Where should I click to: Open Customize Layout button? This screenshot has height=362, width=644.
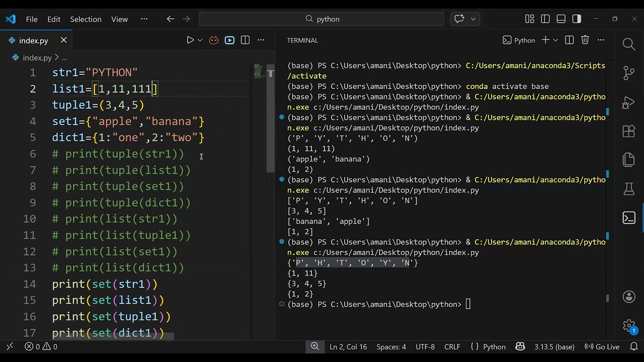530,19
